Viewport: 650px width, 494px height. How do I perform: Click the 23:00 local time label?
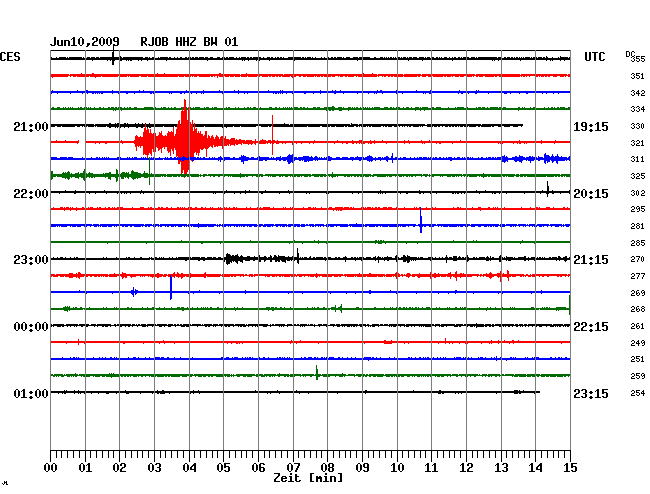pyautogui.click(x=31, y=260)
